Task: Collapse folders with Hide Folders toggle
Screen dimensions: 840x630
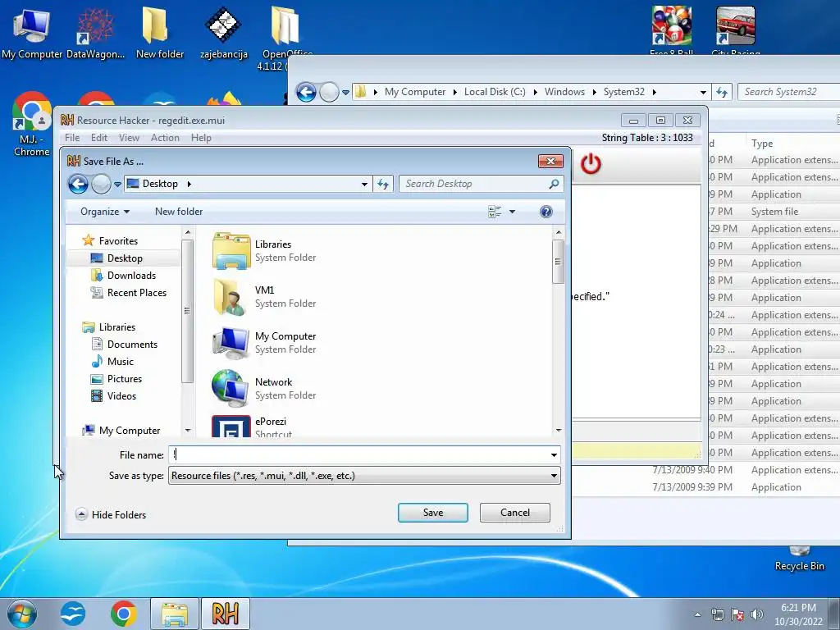Action: click(x=111, y=515)
